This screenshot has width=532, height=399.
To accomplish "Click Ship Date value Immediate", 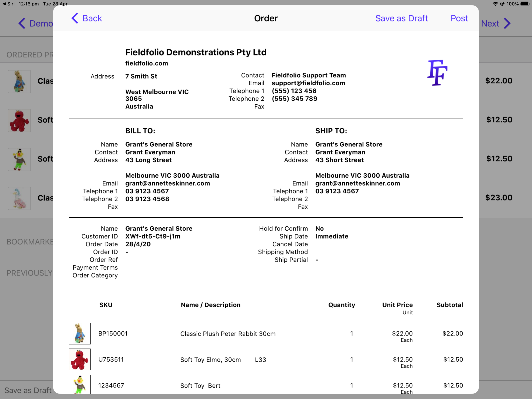I will coord(332,236).
